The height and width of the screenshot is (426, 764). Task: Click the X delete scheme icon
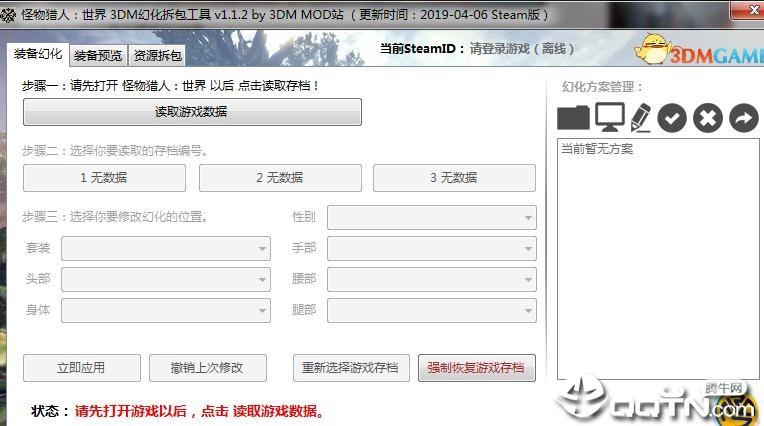(708, 118)
